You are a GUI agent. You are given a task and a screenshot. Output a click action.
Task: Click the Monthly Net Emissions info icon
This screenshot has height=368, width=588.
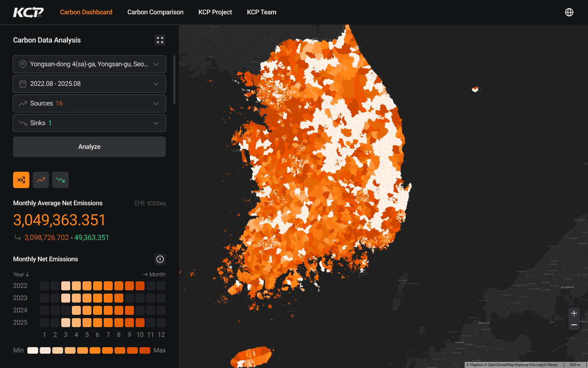160,259
